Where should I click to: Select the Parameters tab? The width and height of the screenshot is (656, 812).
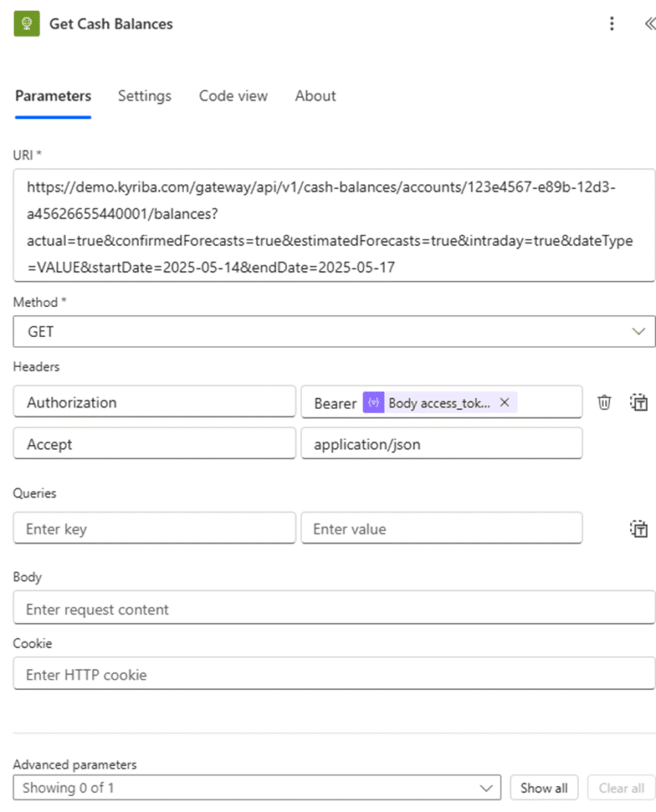53,96
